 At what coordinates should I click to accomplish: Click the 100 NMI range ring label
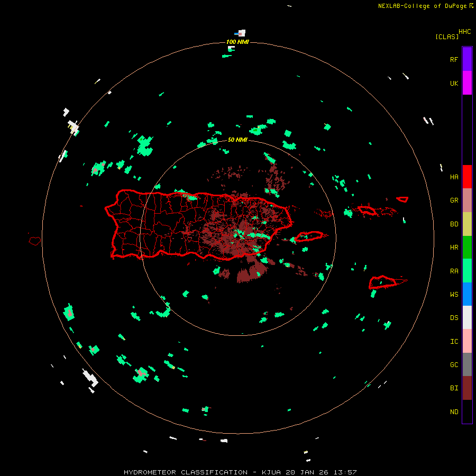pos(237,42)
